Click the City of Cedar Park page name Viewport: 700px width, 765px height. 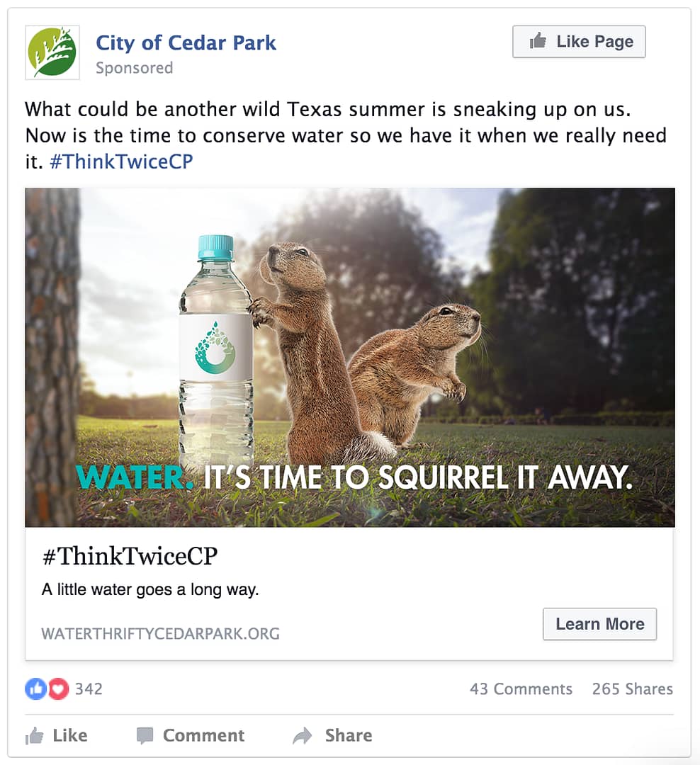click(186, 43)
